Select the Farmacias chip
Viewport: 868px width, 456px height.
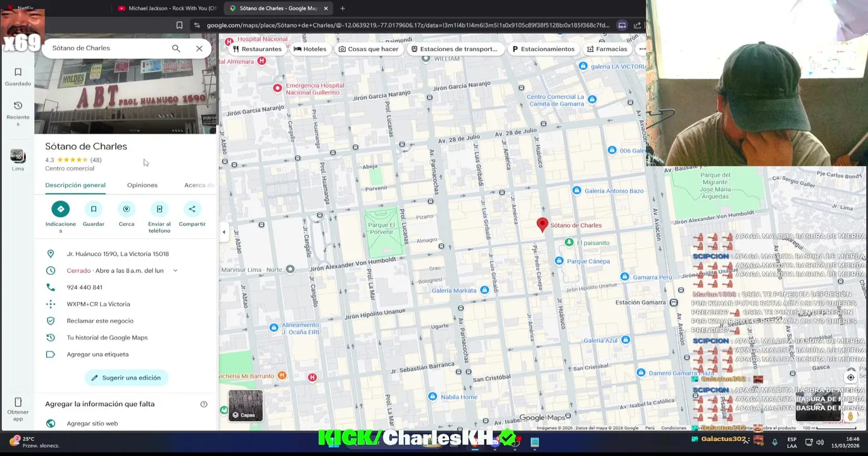(x=607, y=49)
